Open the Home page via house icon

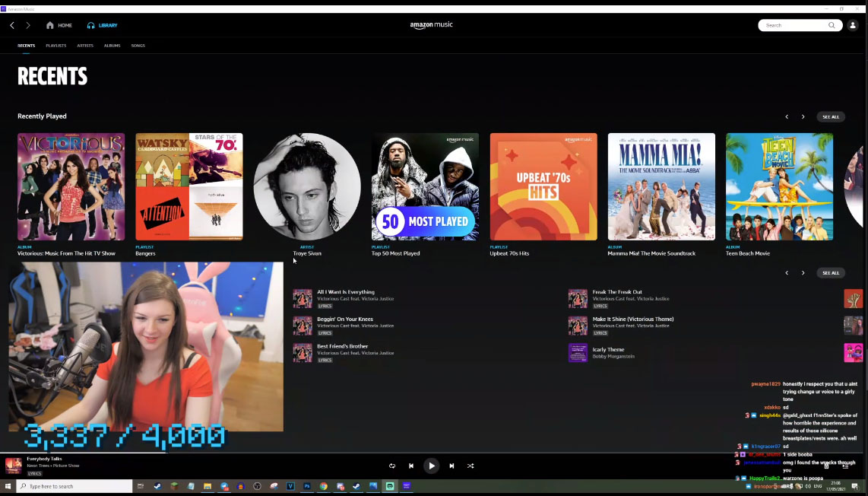coord(50,26)
